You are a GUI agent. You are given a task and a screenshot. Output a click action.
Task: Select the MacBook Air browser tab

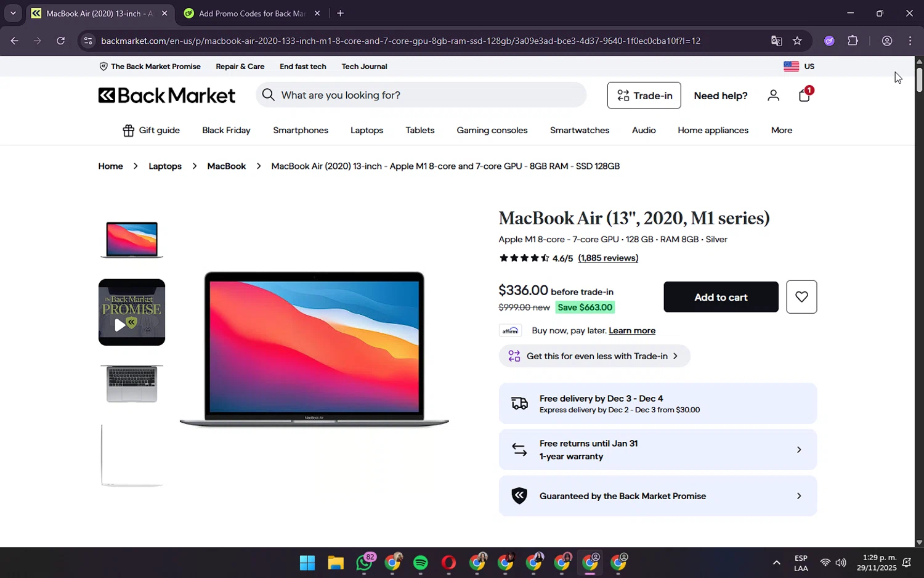[x=99, y=14]
